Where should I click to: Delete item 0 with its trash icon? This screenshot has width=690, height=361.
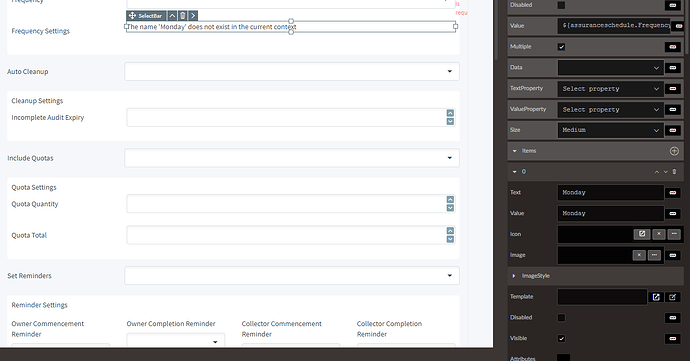674,172
